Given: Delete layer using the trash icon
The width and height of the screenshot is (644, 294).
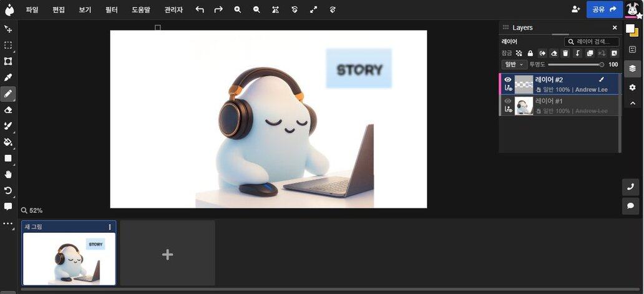Looking at the screenshot, I should click(x=565, y=53).
